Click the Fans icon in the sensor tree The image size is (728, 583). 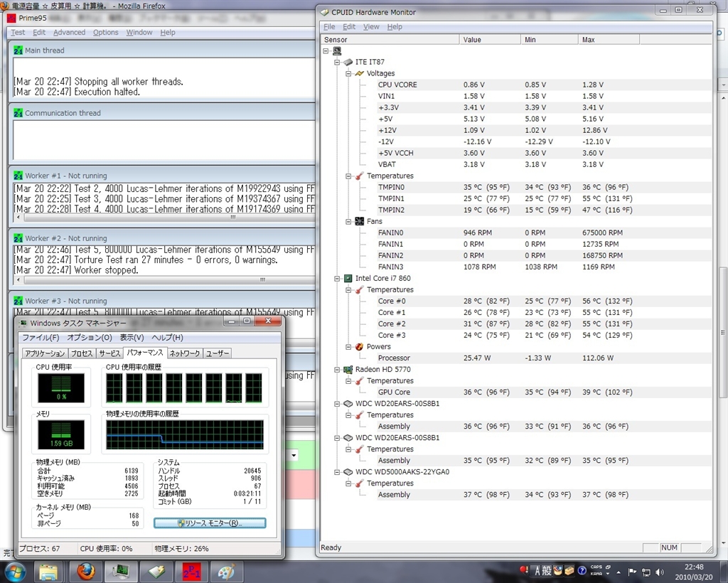coord(360,221)
